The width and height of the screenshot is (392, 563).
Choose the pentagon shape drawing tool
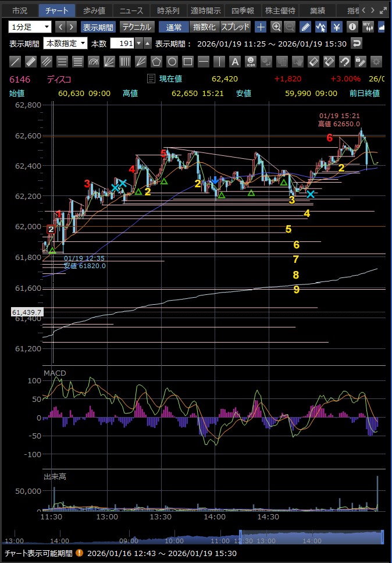coord(156,62)
